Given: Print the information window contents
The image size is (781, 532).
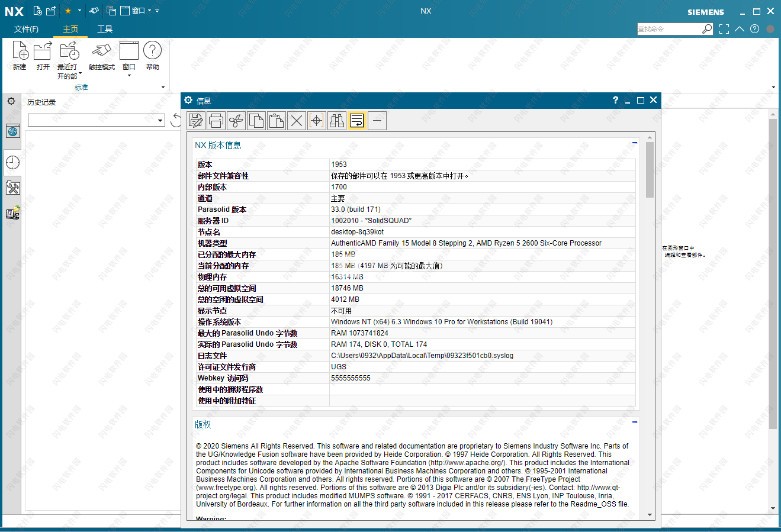Looking at the screenshot, I should pyautogui.click(x=216, y=121).
